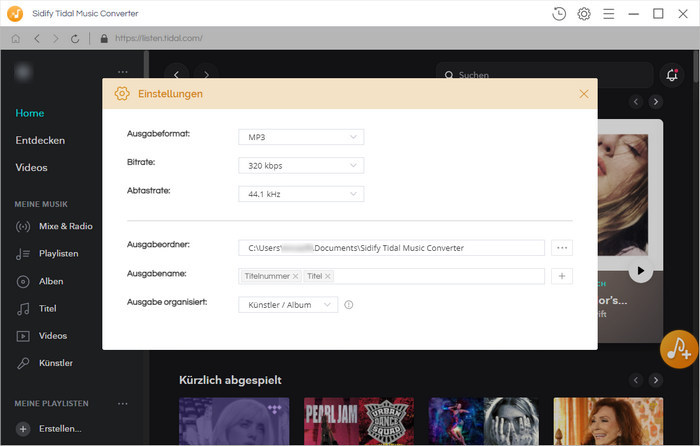Previous arrow in top carousel

point(636,102)
